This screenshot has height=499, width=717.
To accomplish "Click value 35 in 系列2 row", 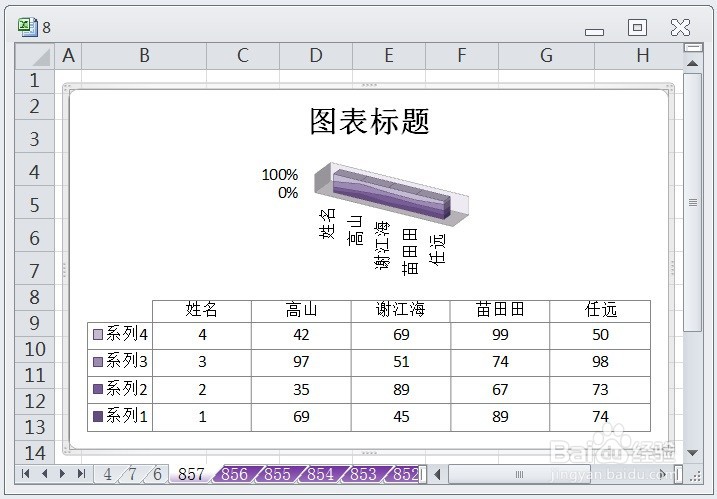I will [x=301, y=389].
